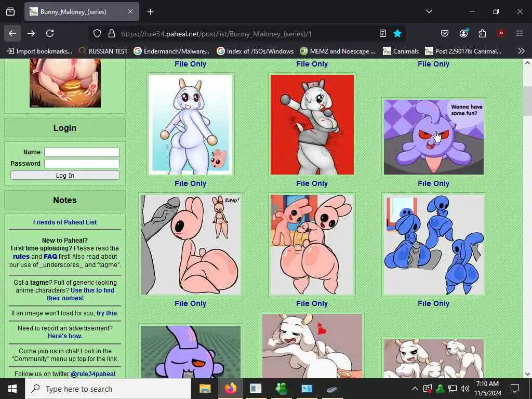This screenshot has width=532, height=399.
Task: Click the taskbar search box
Action: pos(108,389)
